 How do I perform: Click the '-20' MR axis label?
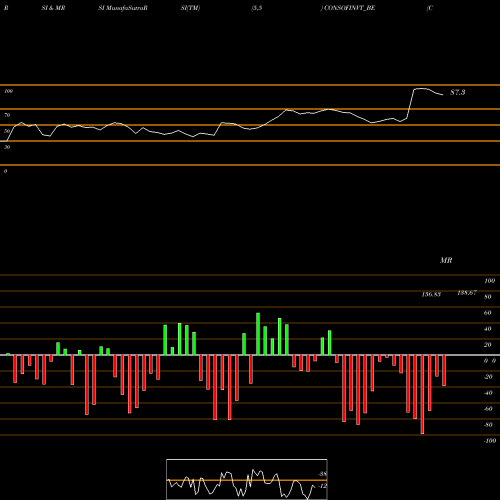[488, 377]
